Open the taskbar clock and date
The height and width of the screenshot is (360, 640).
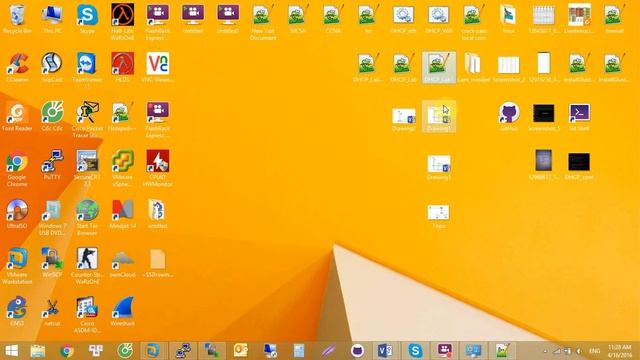pos(620,351)
